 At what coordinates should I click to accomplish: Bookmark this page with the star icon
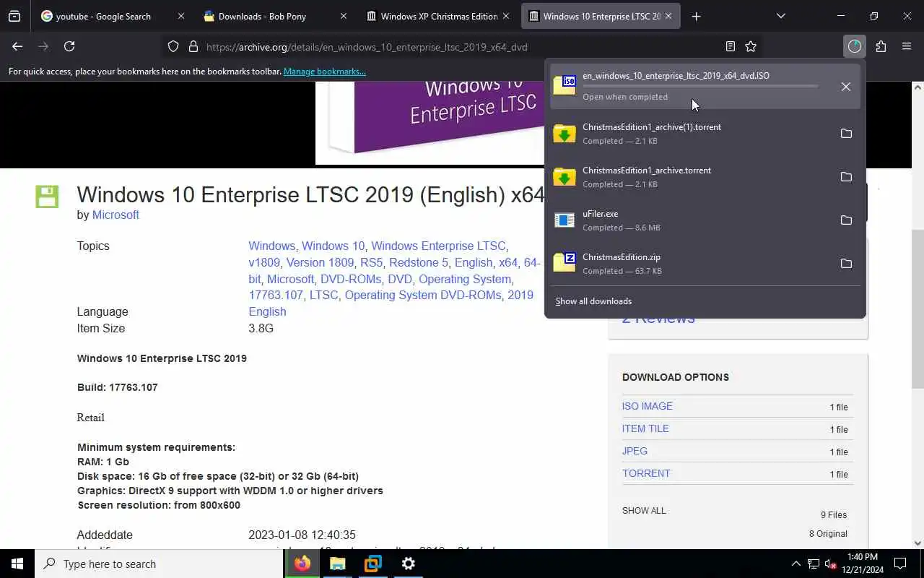(x=751, y=46)
